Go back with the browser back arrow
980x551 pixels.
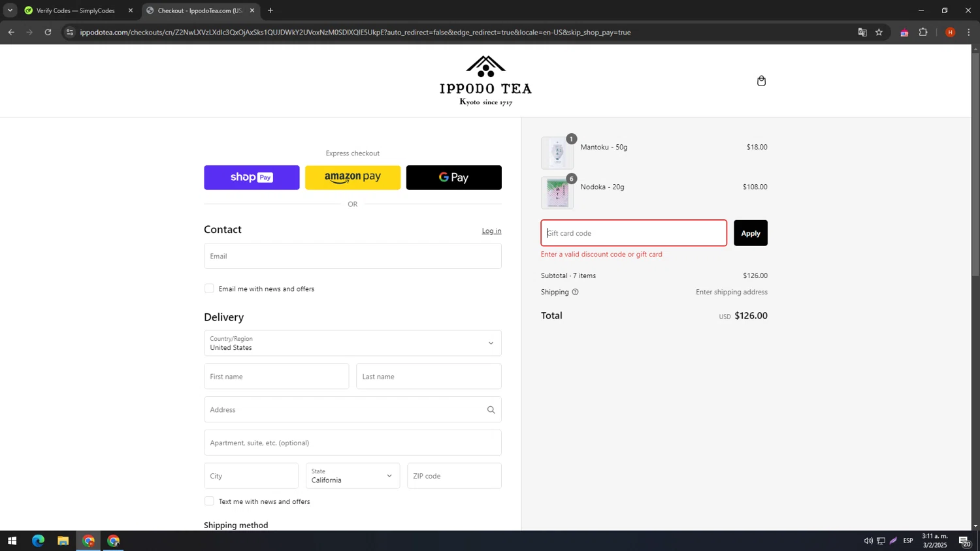(11, 32)
